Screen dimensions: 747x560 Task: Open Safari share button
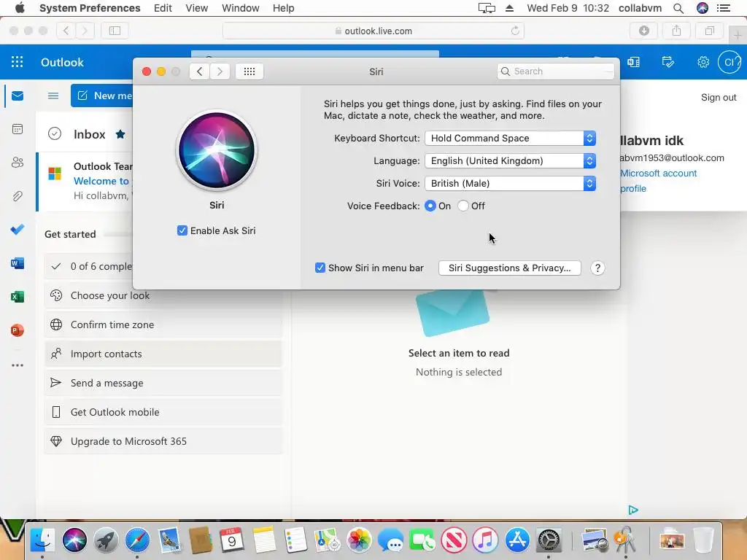(676, 31)
